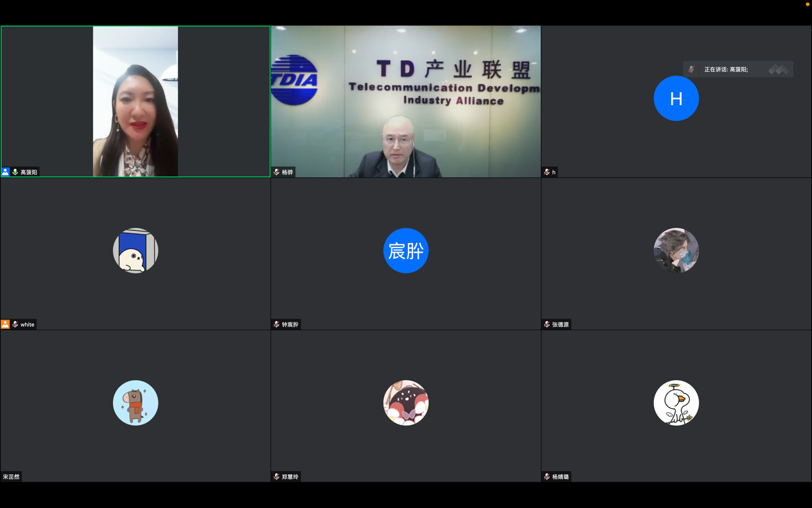Viewport: 812px width, 508px height.
Task: Select the name label of participant h
Action: point(554,172)
